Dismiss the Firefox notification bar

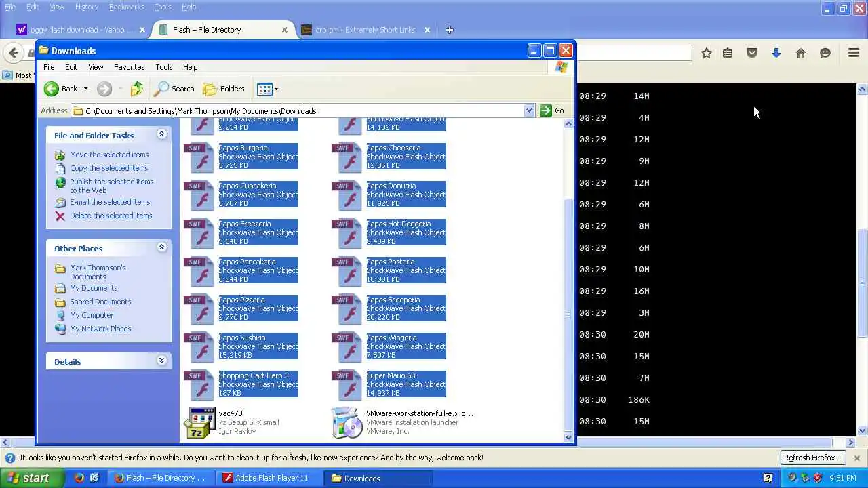857,458
